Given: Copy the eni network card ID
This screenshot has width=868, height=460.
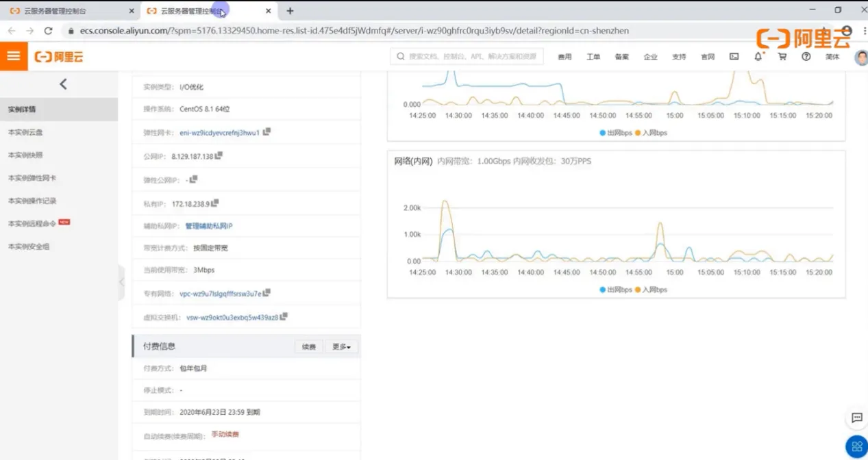Looking at the screenshot, I should [x=266, y=131].
